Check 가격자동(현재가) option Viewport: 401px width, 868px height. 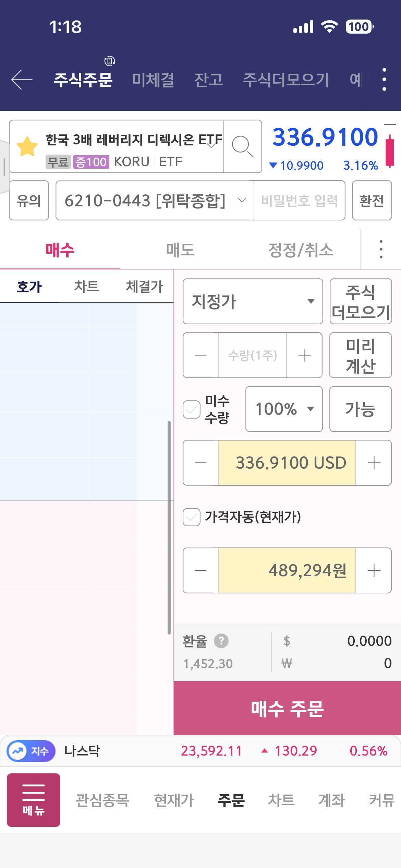pos(192,517)
